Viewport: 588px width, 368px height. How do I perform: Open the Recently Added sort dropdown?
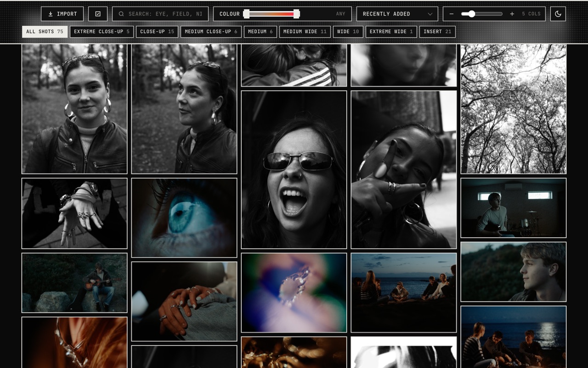[397, 14]
